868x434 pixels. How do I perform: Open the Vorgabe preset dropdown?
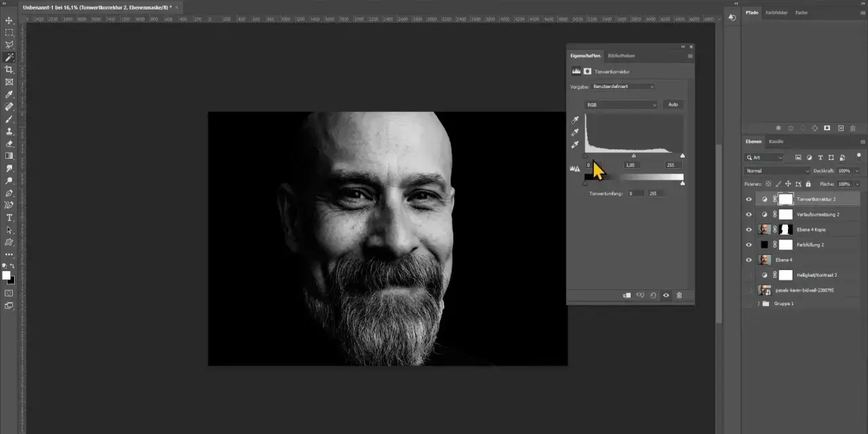623,86
